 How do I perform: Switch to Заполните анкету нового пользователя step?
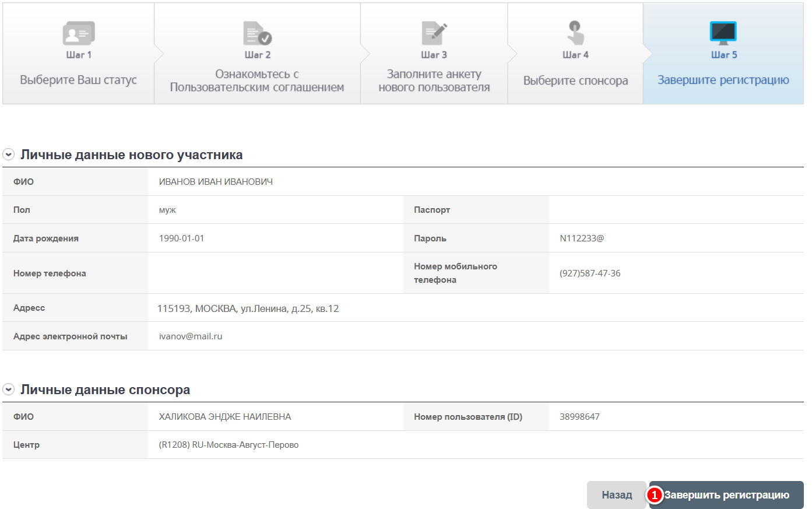pyautogui.click(x=434, y=80)
